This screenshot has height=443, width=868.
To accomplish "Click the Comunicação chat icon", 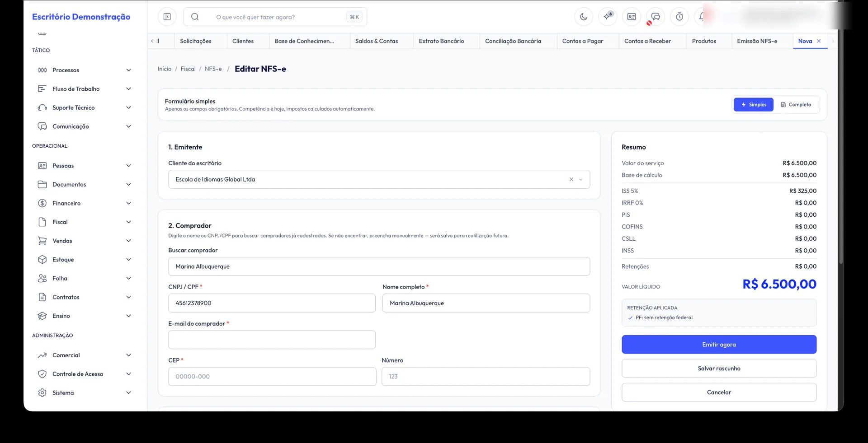I will [42, 126].
